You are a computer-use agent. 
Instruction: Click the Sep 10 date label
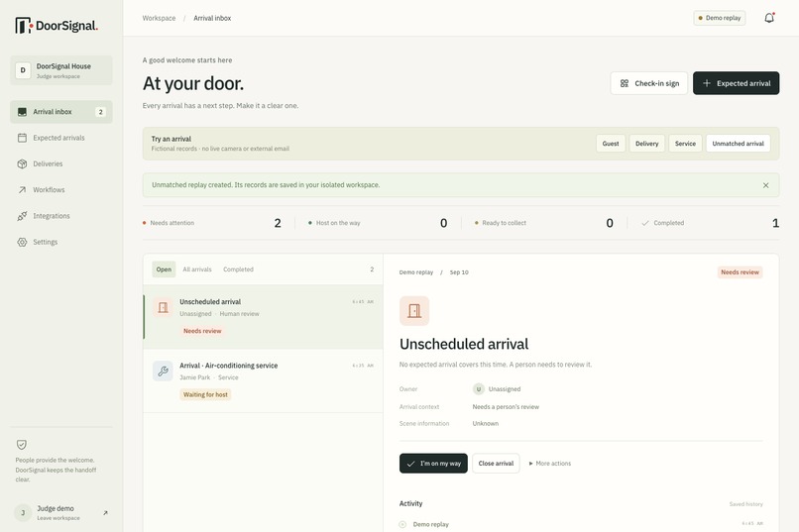459,272
